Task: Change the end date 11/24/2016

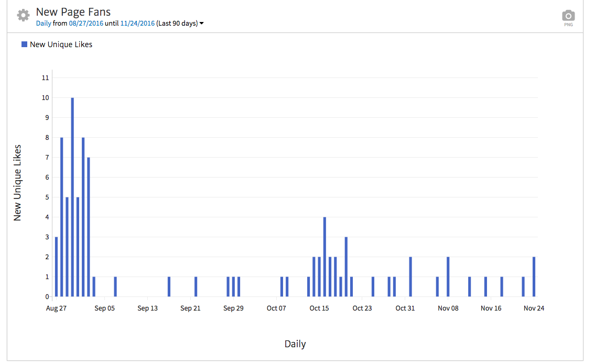Action: [137, 24]
